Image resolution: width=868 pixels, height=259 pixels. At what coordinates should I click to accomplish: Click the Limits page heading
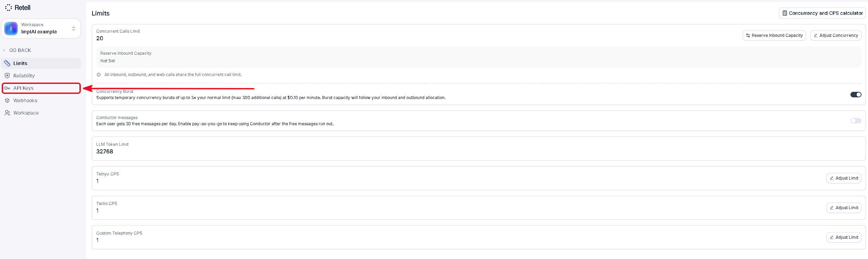pos(100,13)
